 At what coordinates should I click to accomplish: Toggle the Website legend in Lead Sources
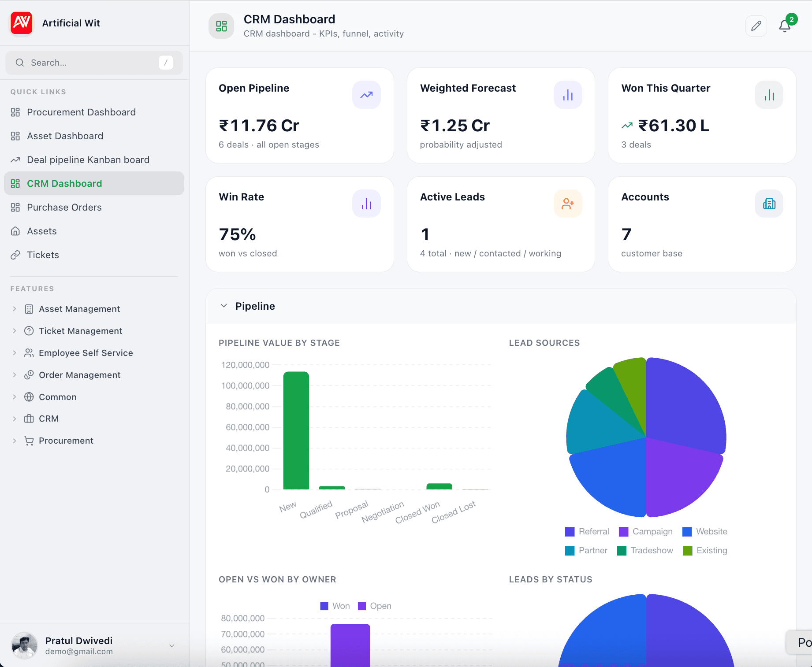click(x=705, y=532)
